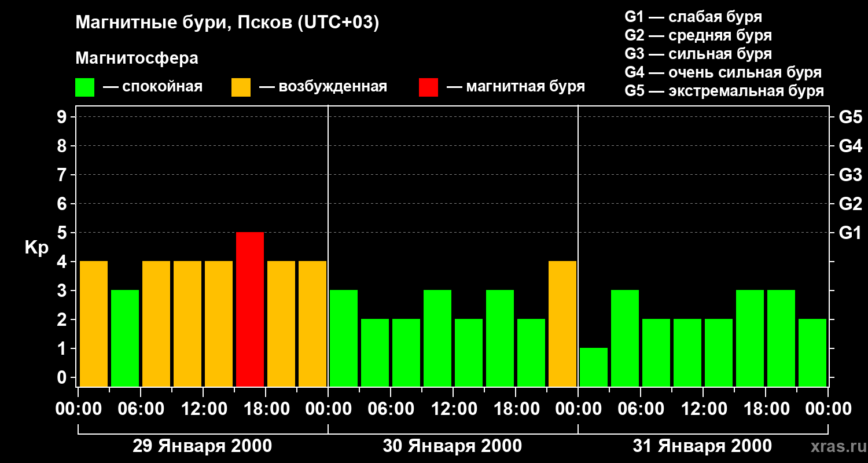
Task: Click the '— магнитная буря' legend label
Action: coord(516,87)
